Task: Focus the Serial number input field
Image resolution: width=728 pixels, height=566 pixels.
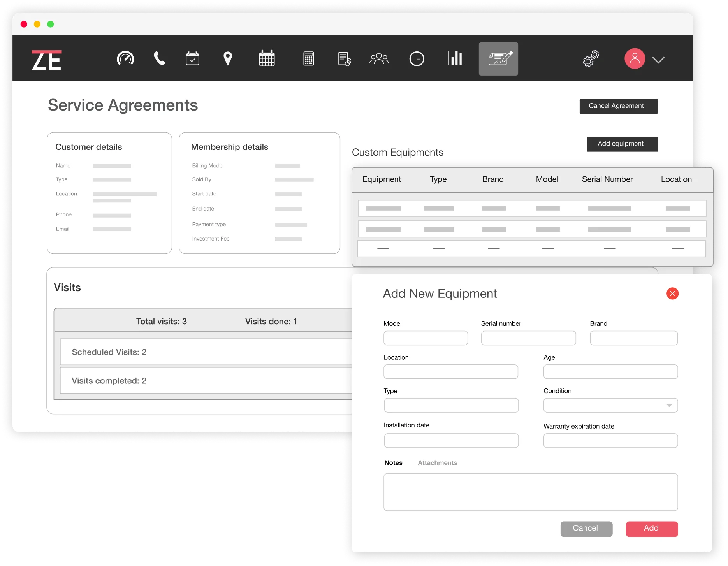Action: 528,338
